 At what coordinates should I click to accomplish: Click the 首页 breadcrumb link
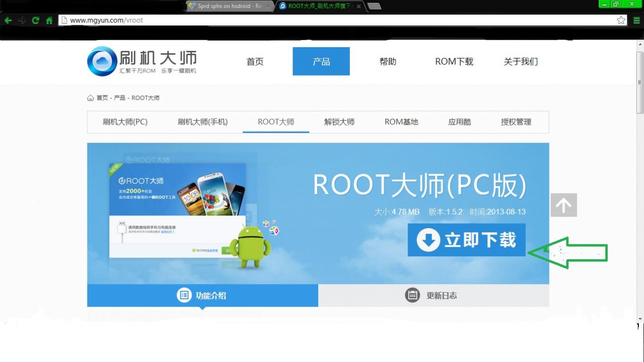pyautogui.click(x=102, y=98)
